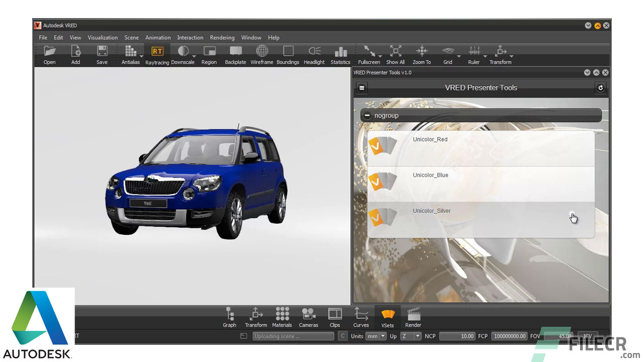Click the Presenter Tools hamburger menu button

click(362, 88)
